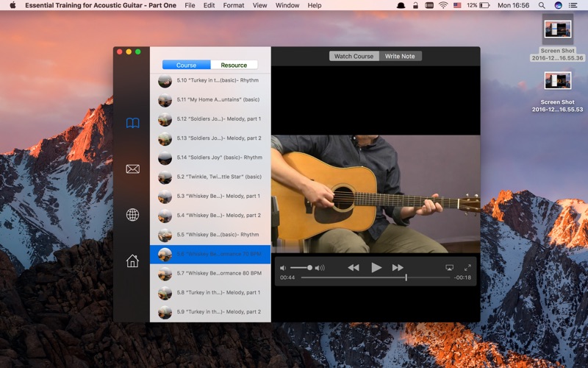
Task: Click the elapsed time 00:44 label
Action: [x=287, y=277]
